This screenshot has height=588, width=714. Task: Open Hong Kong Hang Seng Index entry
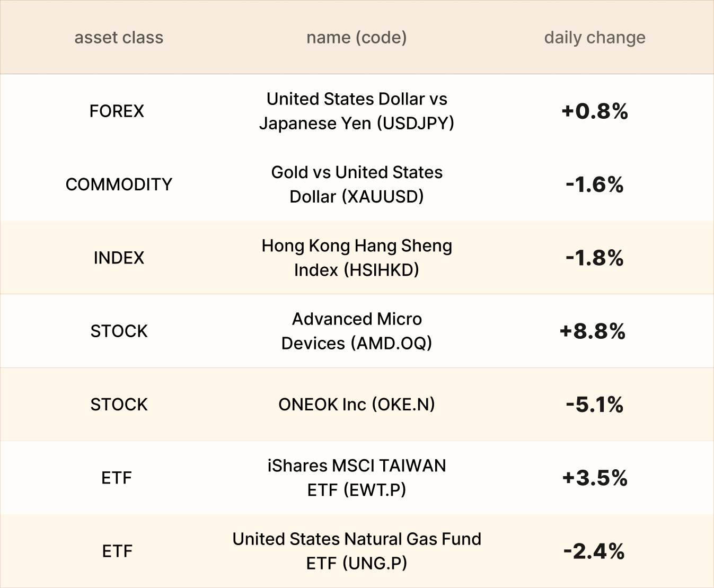point(356,258)
